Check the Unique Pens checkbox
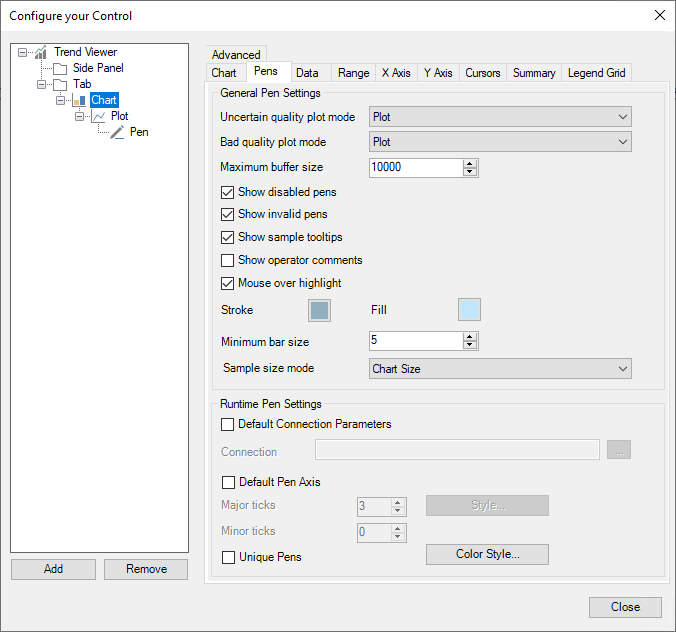Screen dimensions: 676x632 (228, 557)
